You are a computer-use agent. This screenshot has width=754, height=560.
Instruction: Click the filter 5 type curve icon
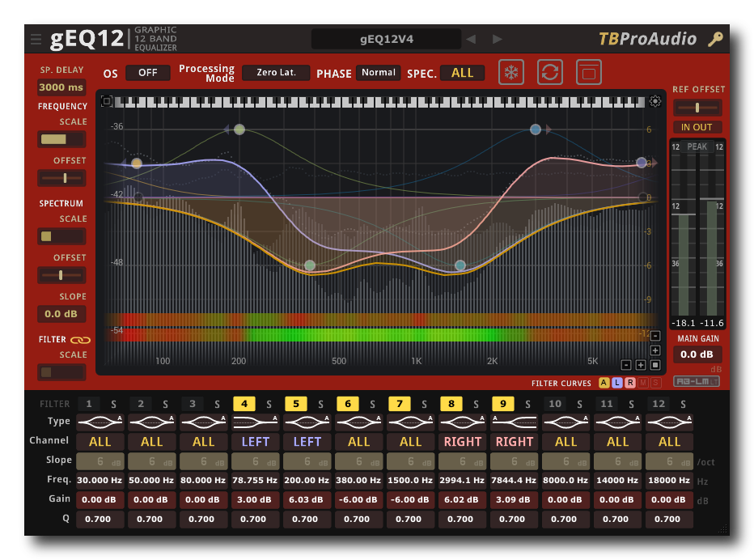tap(307, 422)
